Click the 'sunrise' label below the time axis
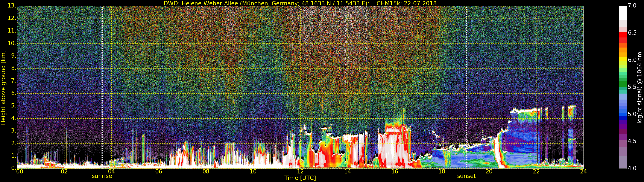Viewport: 644px width, 182px height. coord(102,176)
